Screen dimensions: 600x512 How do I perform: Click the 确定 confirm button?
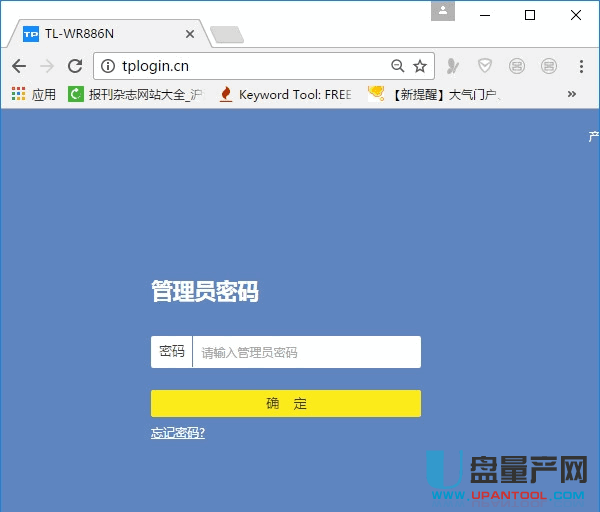[286, 404]
